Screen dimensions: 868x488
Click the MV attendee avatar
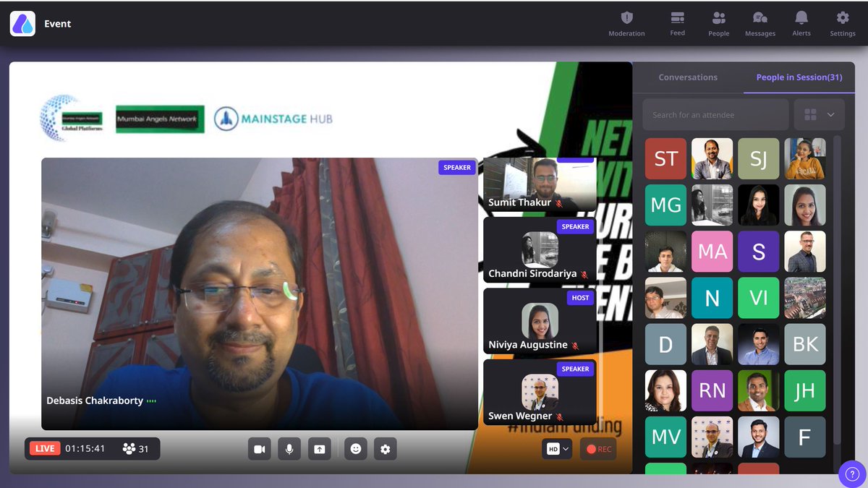(665, 437)
